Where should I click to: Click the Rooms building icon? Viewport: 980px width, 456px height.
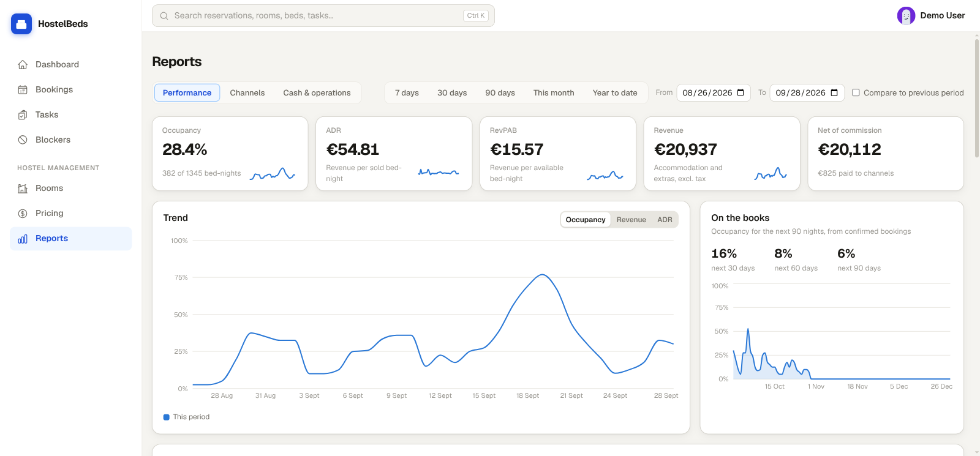coord(23,188)
